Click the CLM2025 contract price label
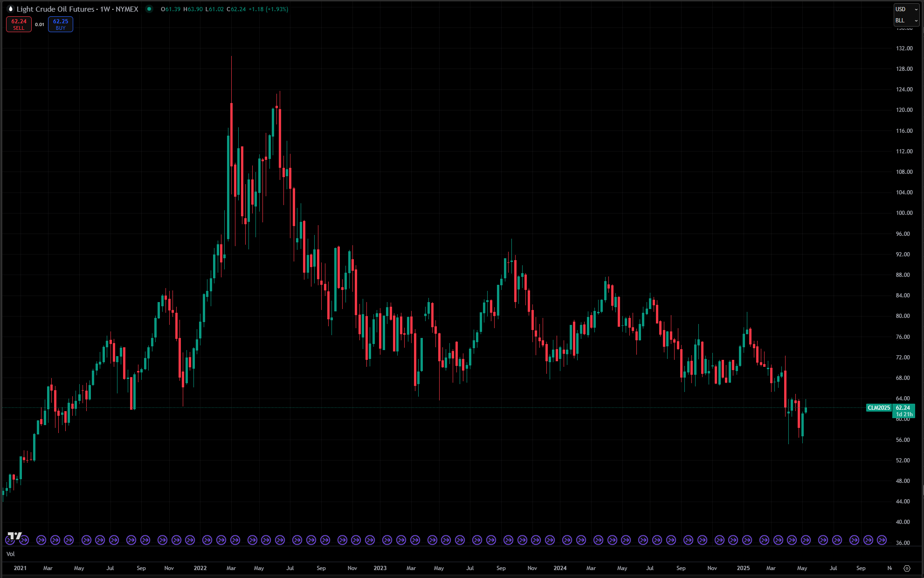This screenshot has width=924, height=578. (x=878, y=408)
